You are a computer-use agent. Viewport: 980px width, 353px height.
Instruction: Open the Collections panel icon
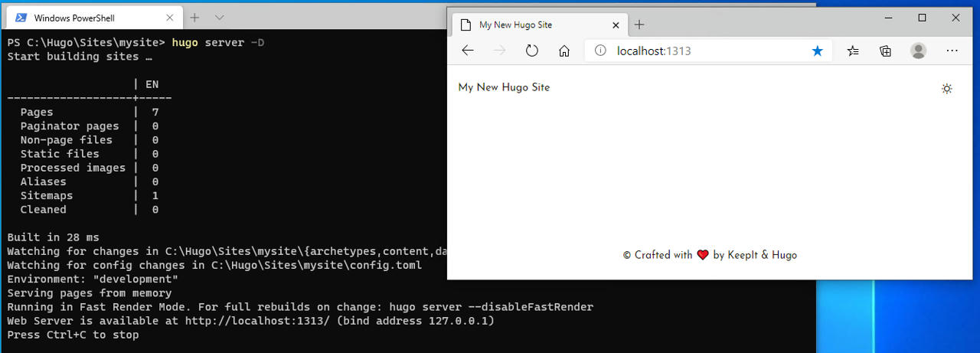[x=885, y=51]
